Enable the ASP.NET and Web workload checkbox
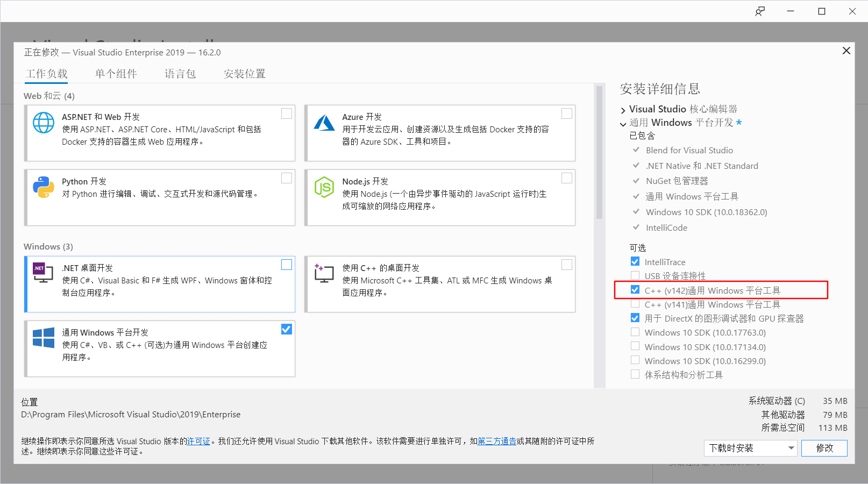 (x=287, y=113)
